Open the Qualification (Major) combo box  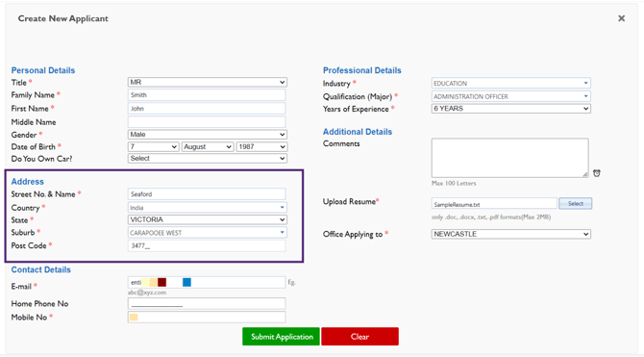511,96
